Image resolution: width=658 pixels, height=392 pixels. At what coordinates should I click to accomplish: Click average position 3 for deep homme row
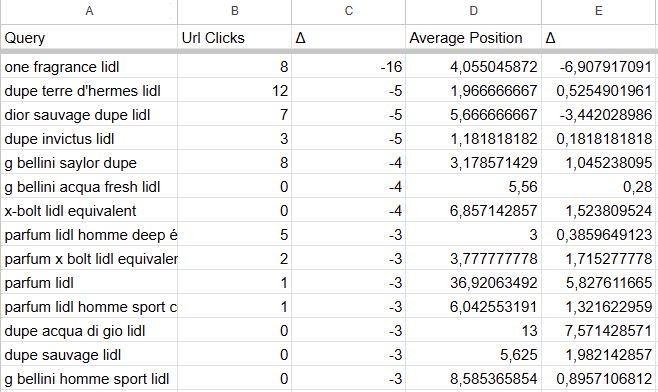click(473, 235)
